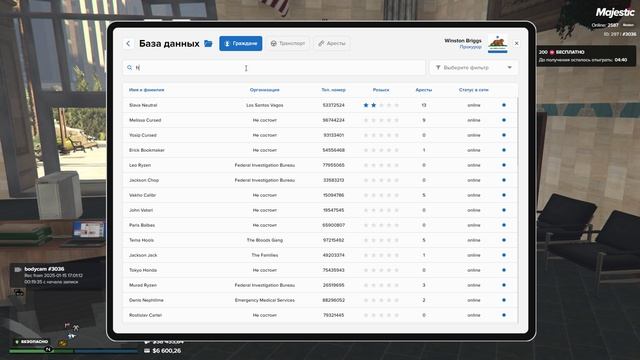Click The Bloods Gang organization cell
Screen dimensions: 640x360
pyautogui.click(x=264, y=240)
